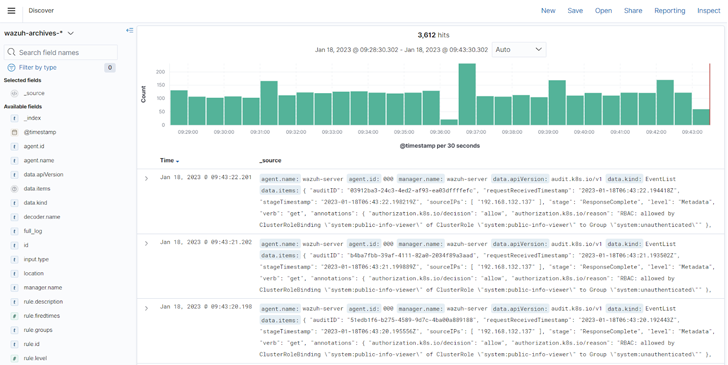This screenshot has width=728, height=365.
Task: Collapse the field sidebar using the toggle icon
Action: coord(130,30)
